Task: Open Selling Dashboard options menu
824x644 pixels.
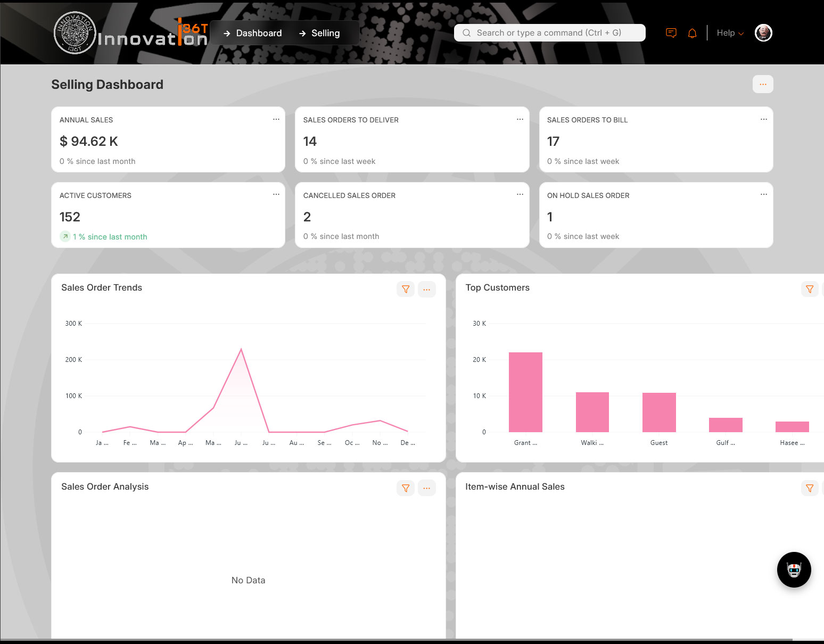Action: pyautogui.click(x=763, y=84)
